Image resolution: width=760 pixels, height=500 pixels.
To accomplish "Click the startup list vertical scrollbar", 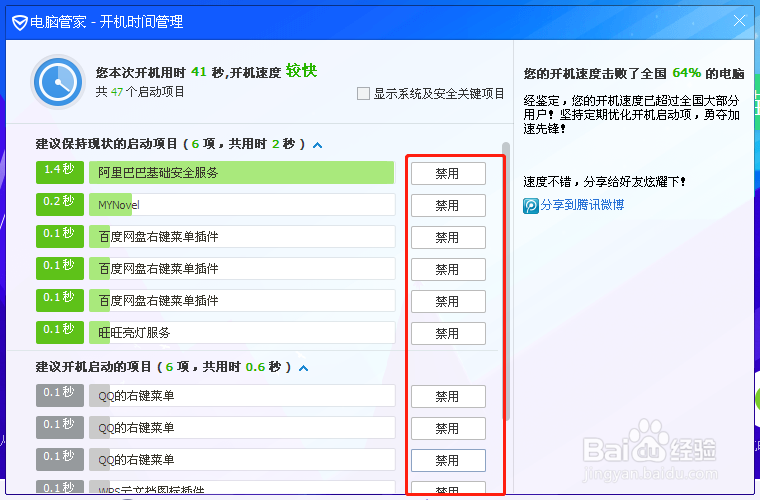I will [506, 281].
